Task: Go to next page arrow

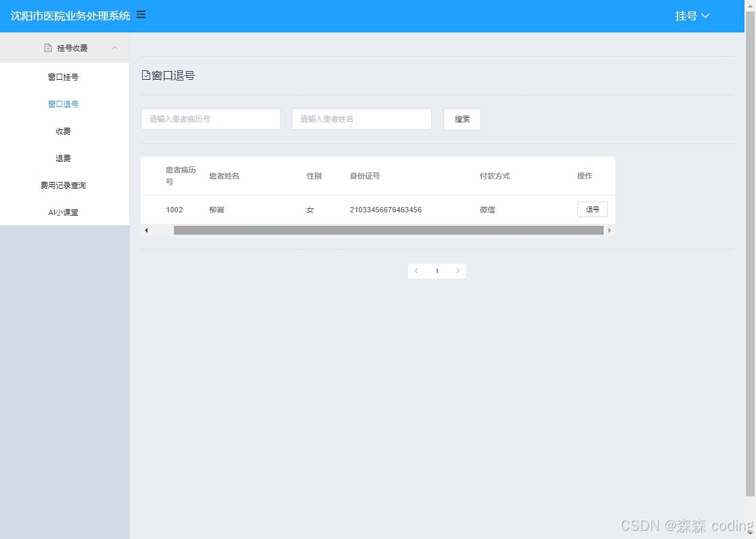Action: click(458, 271)
